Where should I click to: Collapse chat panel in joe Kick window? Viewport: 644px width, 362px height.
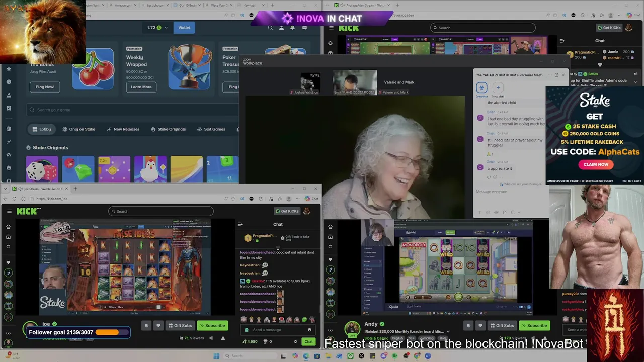click(240, 224)
